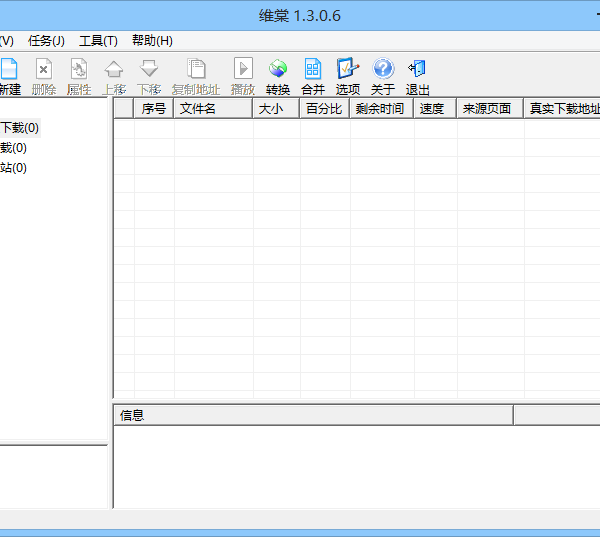Click the 删除 (Delete) toolbar icon
The image size is (600, 537).
click(x=43, y=69)
